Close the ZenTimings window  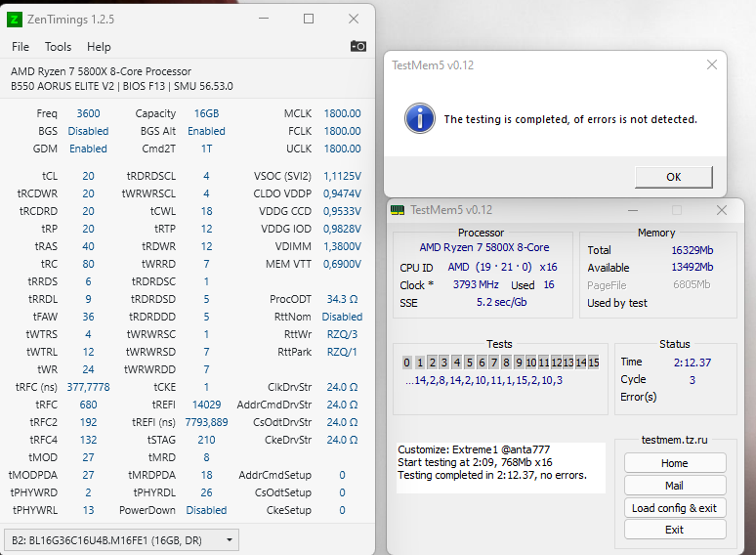pos(354,19)
